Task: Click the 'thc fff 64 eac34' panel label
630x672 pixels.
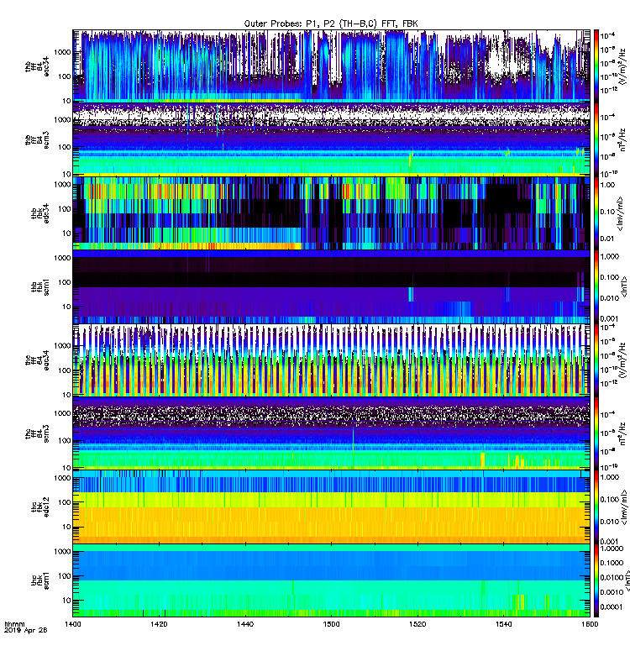Action: (37, 360)
